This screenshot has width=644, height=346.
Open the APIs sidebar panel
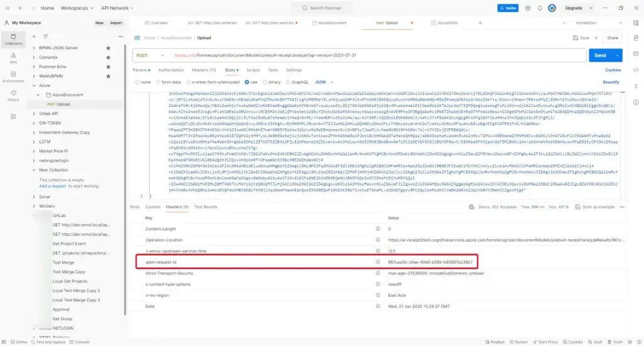point(13,58)
